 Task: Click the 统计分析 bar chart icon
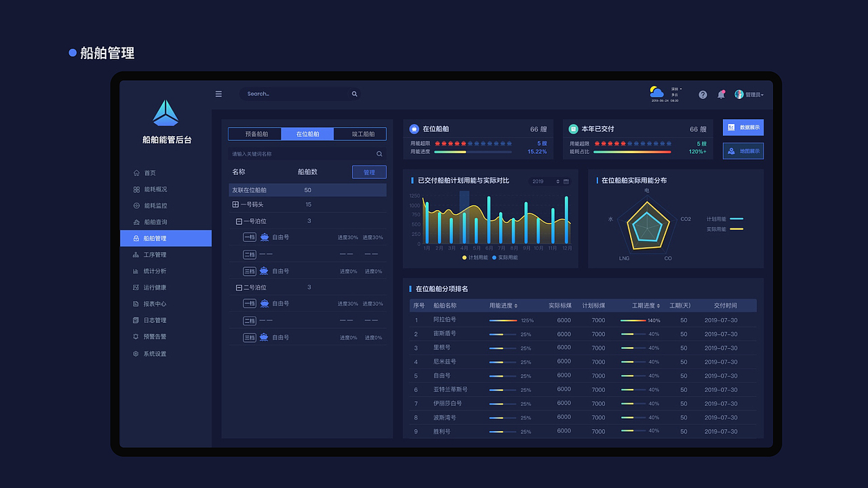pyautogui.click(x=136, y=271)
